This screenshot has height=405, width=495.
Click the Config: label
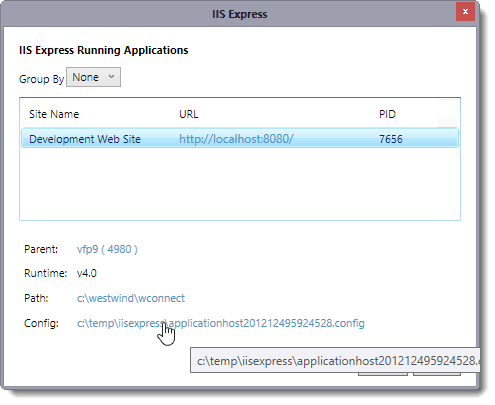pyautogui.click(x=41, y=323)
